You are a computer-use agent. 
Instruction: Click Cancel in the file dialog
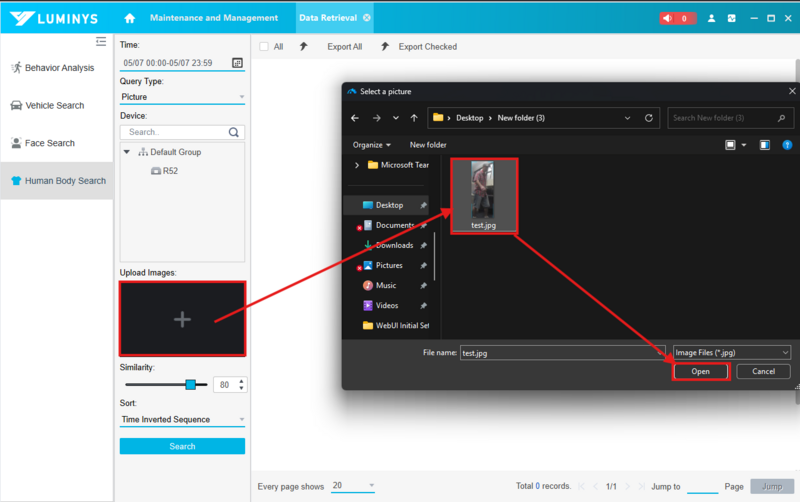coord(763,371)
